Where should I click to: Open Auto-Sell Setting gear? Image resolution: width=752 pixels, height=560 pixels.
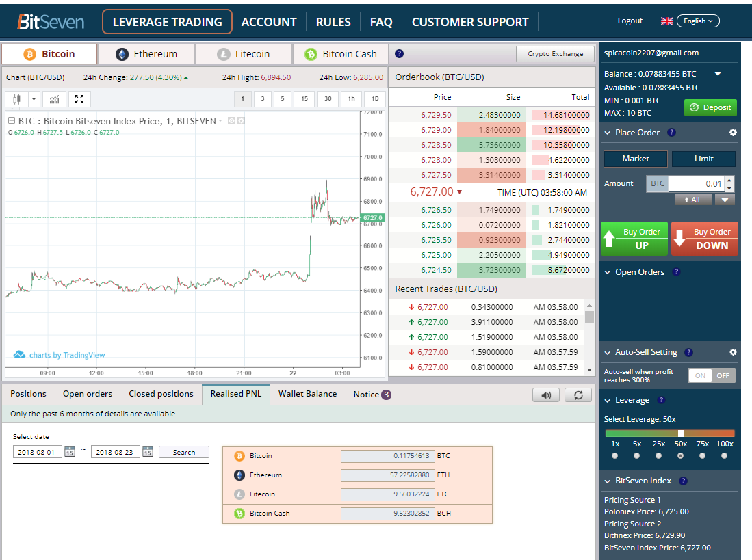(733, 352)
